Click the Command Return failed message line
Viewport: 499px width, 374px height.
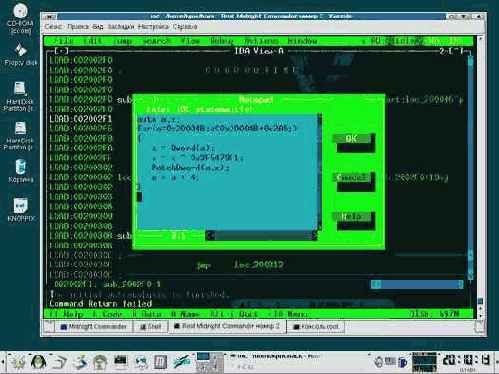tap(101, 304)
